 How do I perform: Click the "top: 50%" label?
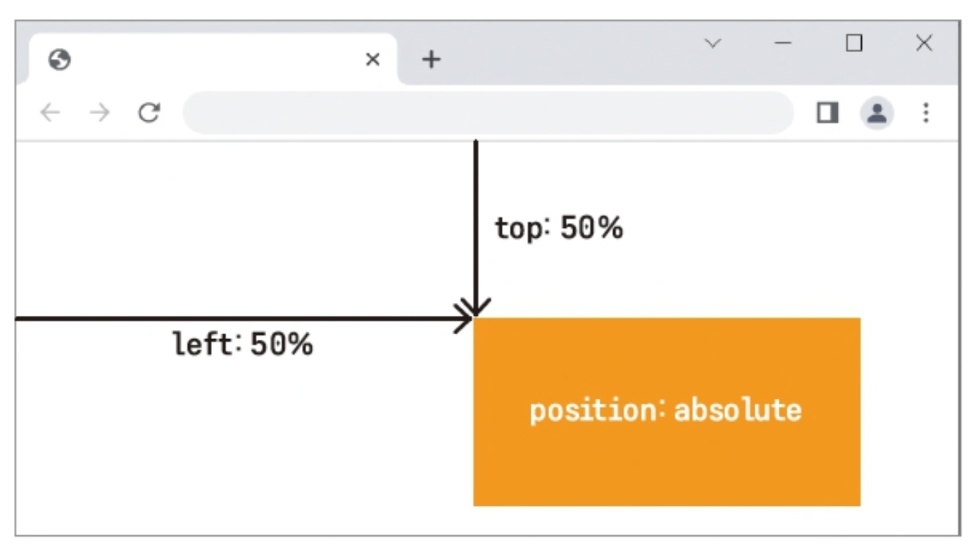point(558,228)
